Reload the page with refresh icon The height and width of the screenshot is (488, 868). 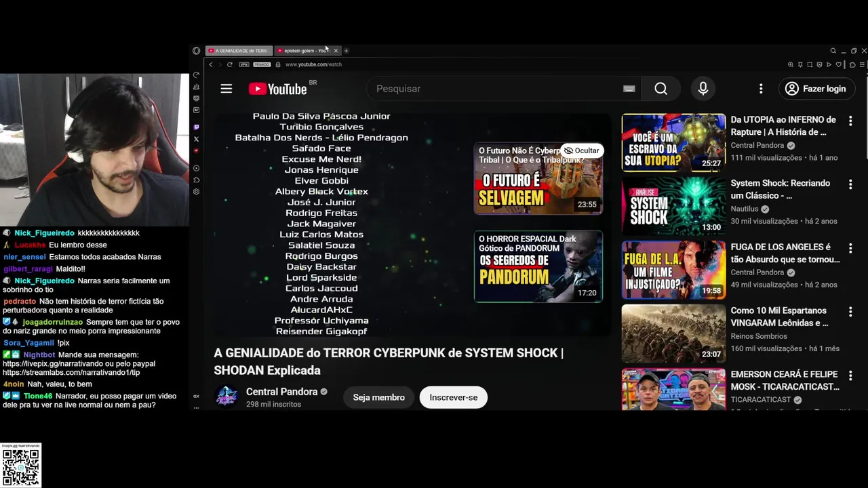[230, 64]
